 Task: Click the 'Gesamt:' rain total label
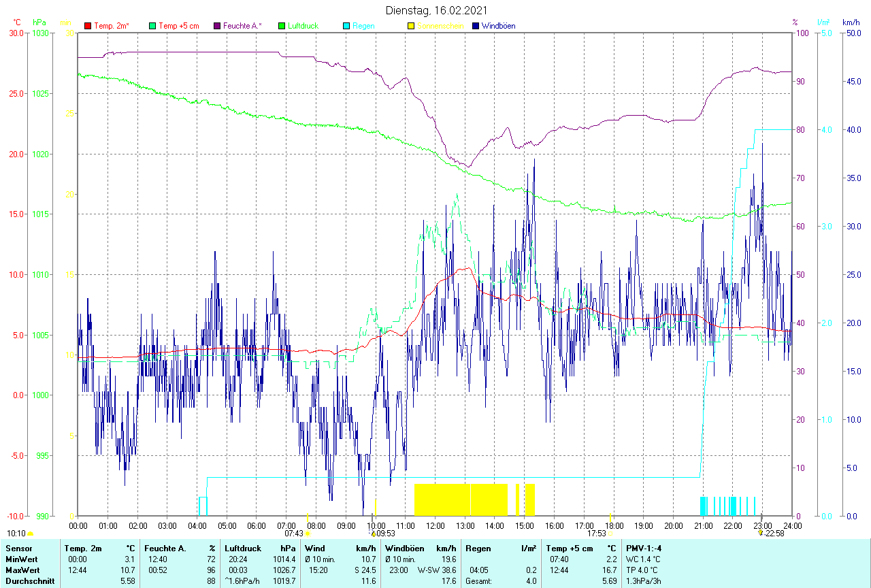click(478, 581)
